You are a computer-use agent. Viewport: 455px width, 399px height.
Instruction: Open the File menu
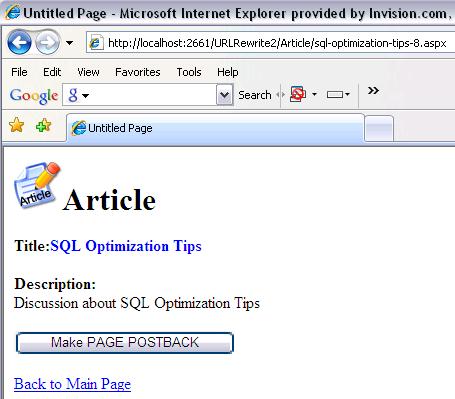coord(19,72)
